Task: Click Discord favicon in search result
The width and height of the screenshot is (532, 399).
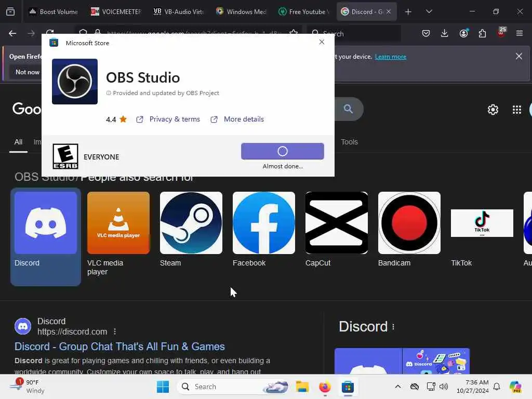Action: pos(23,326)
